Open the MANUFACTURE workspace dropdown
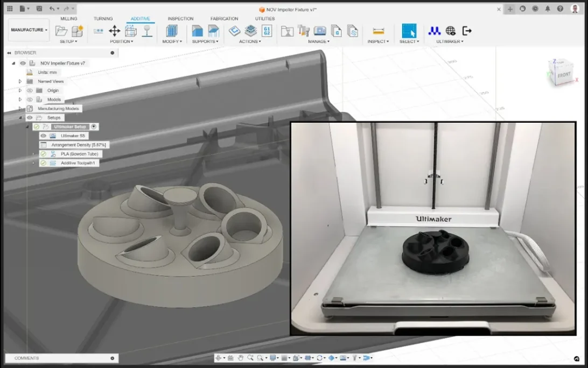The height and width of the screenshot is (368, 588). 28,29
